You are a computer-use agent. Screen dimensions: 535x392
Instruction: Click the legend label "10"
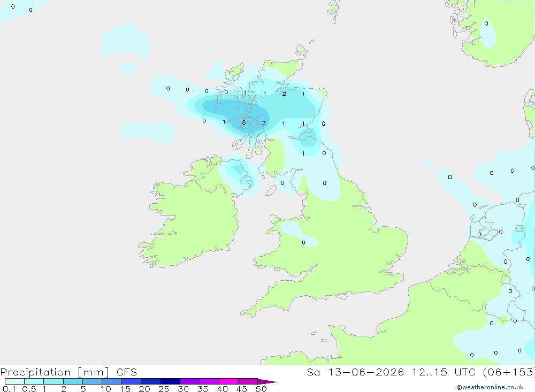(x=106, y=389)
